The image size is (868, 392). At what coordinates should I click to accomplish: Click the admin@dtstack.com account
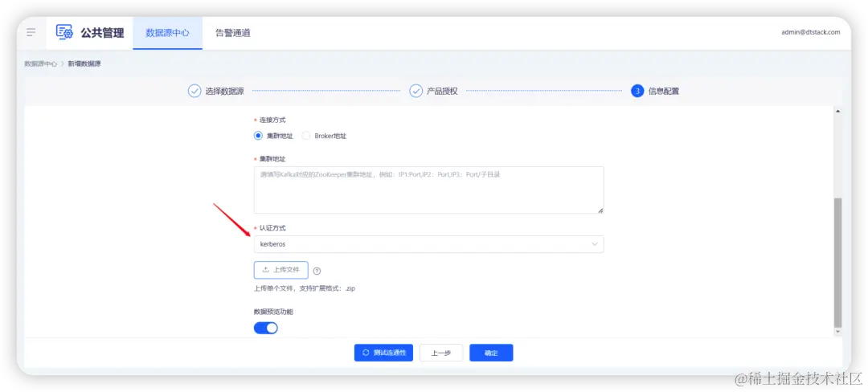click(810, 32)
